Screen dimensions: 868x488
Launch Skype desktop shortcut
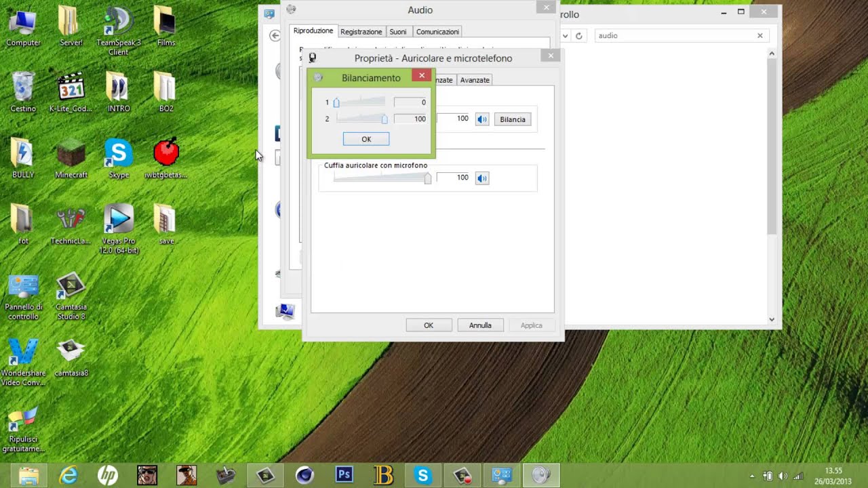(118, 159)
